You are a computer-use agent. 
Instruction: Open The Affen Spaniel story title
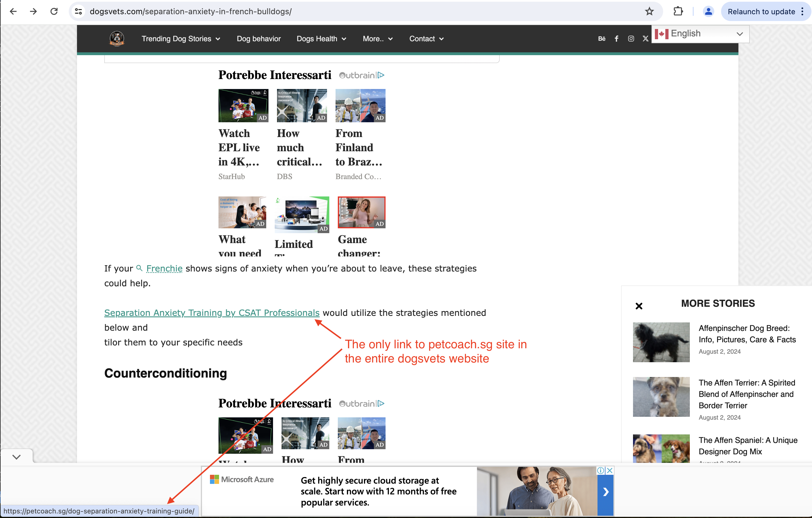(x=748, y=446)
